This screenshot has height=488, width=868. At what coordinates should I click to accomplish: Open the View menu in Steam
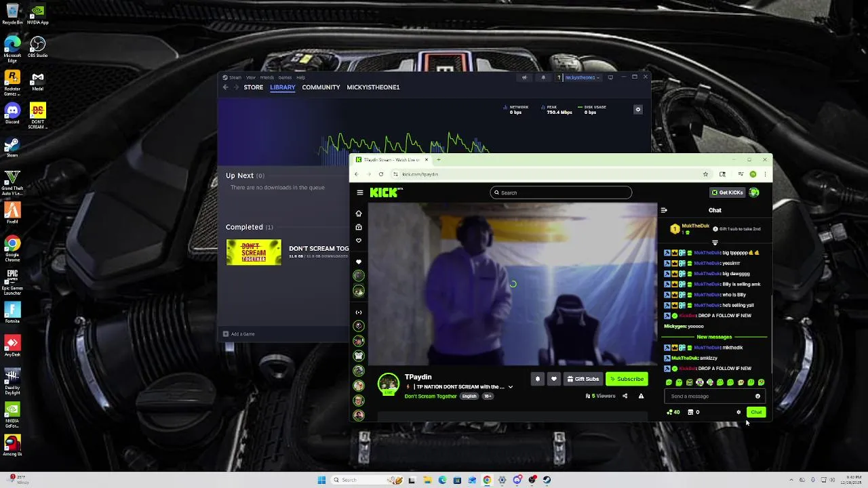[x=250, y=77]
